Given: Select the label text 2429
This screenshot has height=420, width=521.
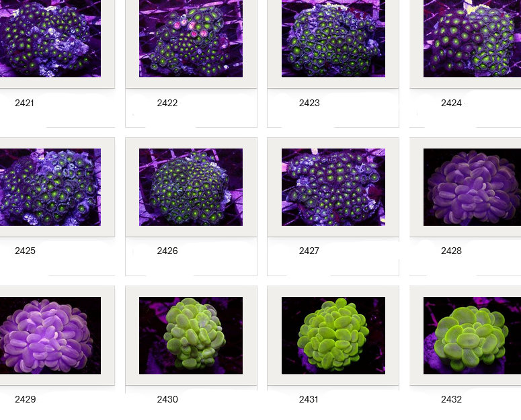Looking at the screenshot, I should [26, 399].
